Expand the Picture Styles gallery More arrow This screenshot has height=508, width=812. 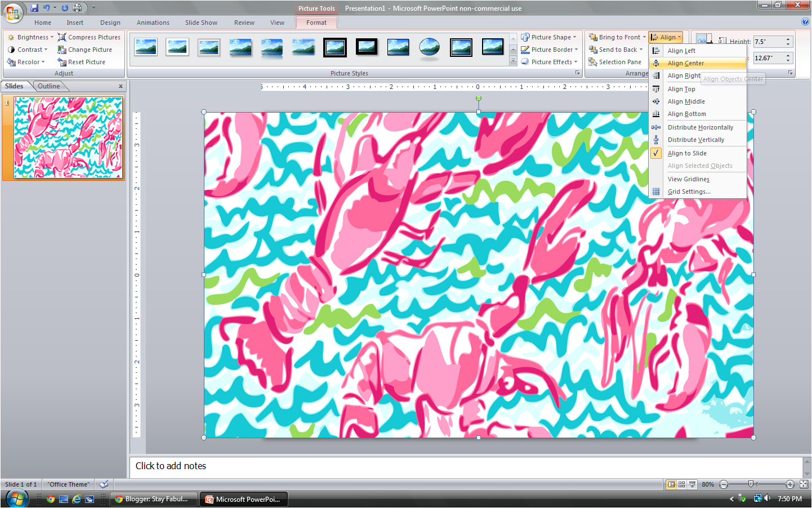click(513, 61)
